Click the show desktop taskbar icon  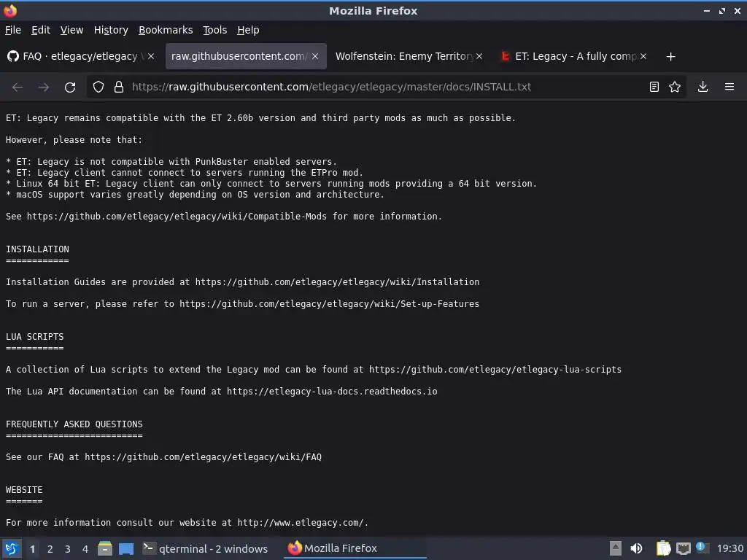pyautogui.click(x=126, y=548)
